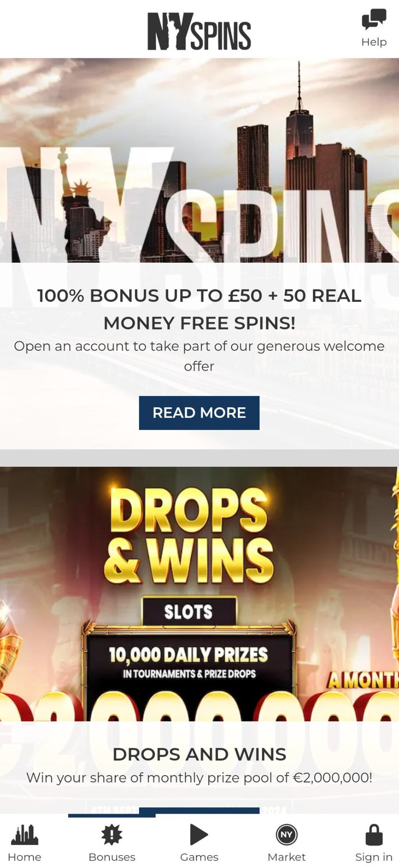Tap the Games play triangle icon
The width and height of the screenshot is (399, 868).
click(x=199, y=834)
